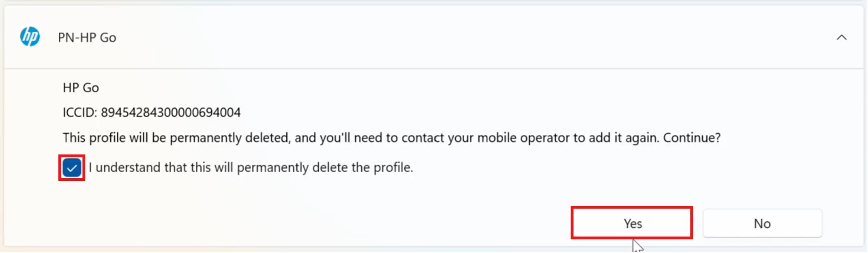Click the PN-HP Go profile title
This screenshot has width=868, height=253.
pyautogui.click(x=87, y=38)
